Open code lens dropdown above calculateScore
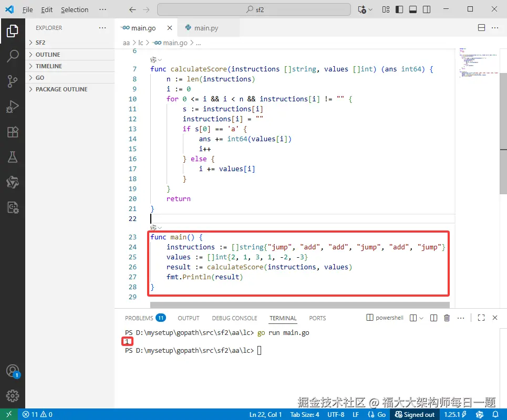This screenshot has width=507, height=420. click(156, 60)
